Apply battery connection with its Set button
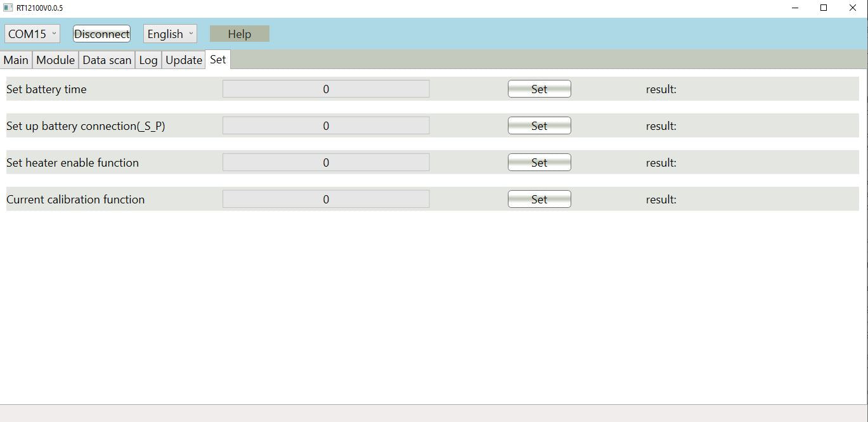868x422 pixels. (x=539, y=126)
